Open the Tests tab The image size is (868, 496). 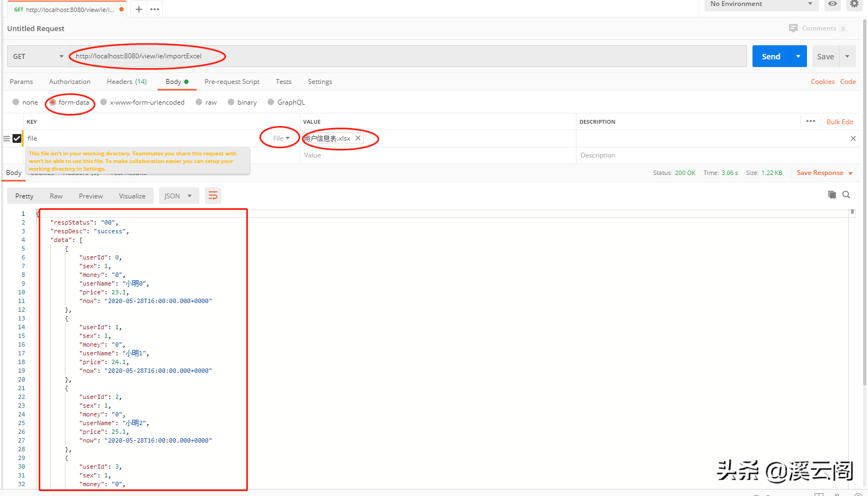tap(283, 82)
